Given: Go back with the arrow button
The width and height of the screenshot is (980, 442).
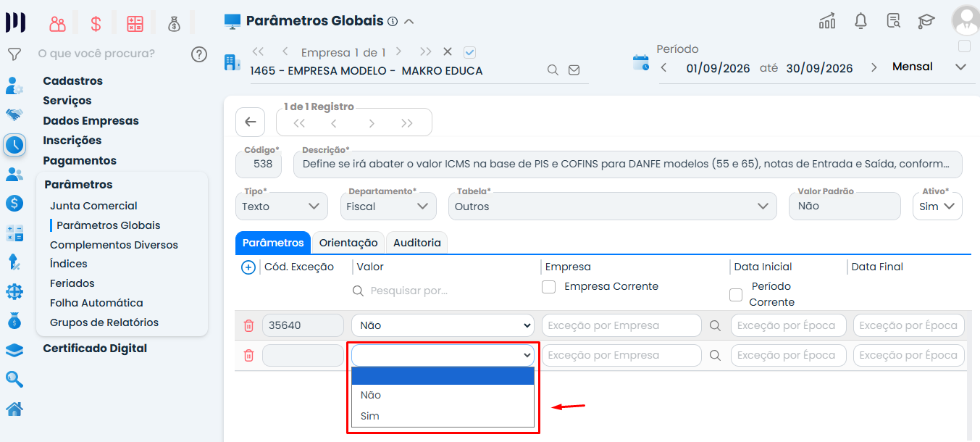Looking at the screenshot, I should click(251, 122).
